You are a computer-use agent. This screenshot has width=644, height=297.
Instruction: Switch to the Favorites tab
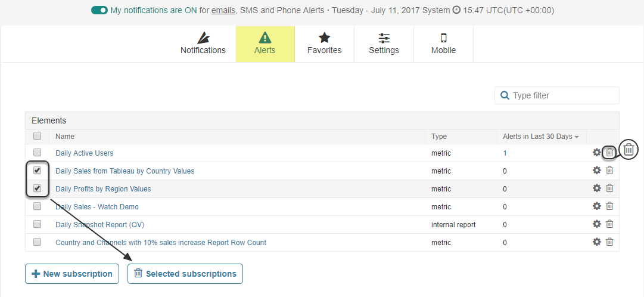324,44
